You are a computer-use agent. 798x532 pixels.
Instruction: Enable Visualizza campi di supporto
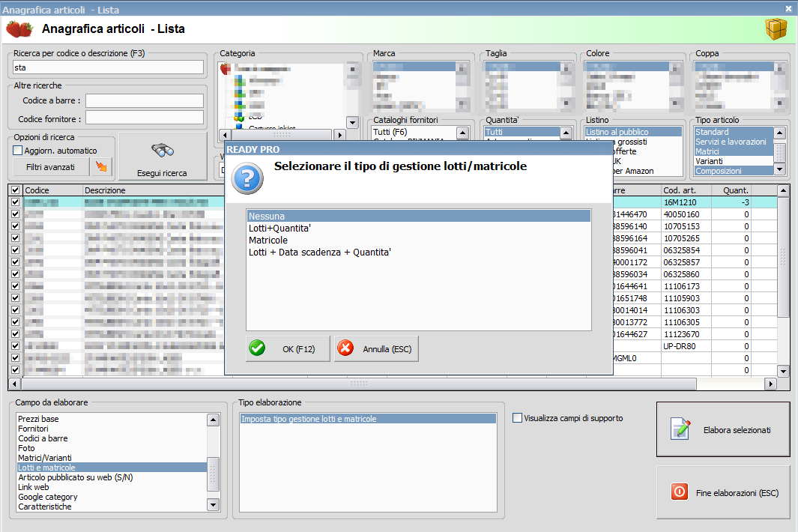pos(518,418)
